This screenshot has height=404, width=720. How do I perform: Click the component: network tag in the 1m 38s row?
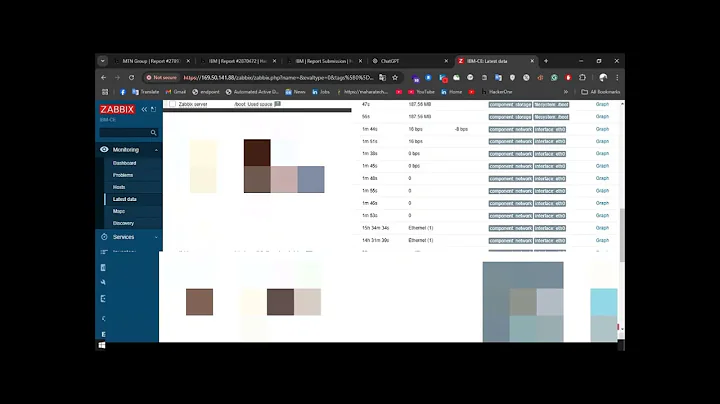click(510, 154)
